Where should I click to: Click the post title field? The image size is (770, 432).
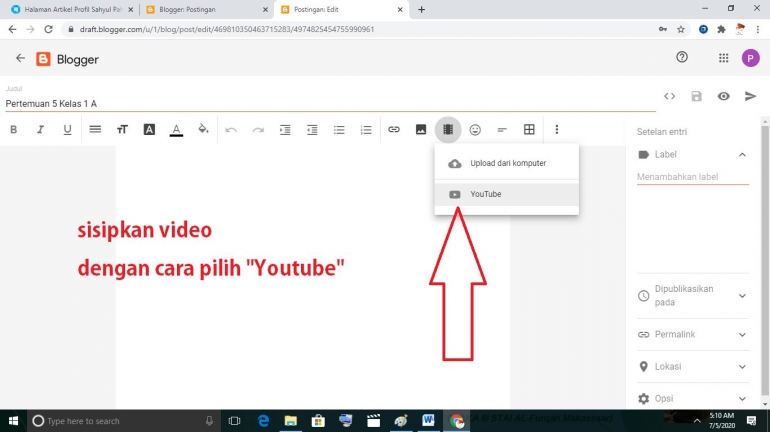[x=330, y=104]
